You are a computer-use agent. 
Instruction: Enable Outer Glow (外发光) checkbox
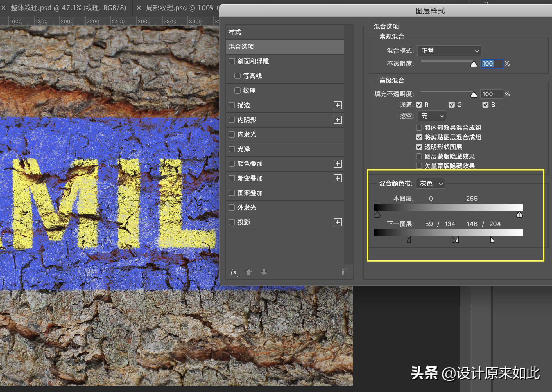[232, 208]
